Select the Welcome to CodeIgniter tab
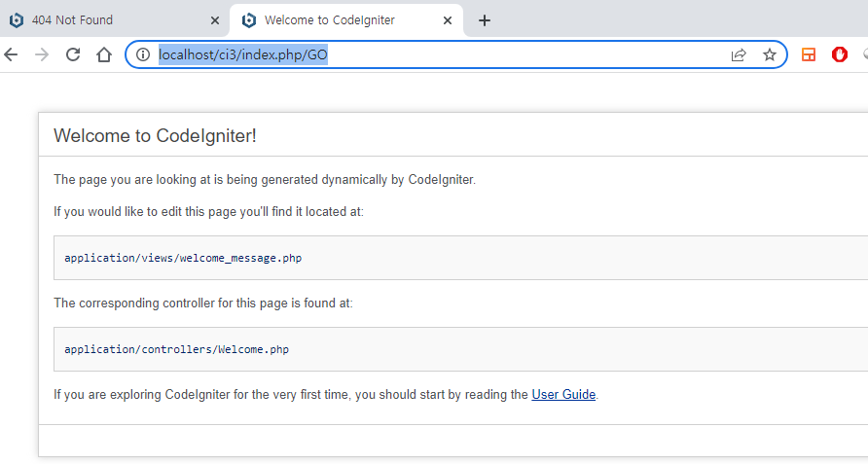Screen dimensions: 868x464 coord(346,20)
